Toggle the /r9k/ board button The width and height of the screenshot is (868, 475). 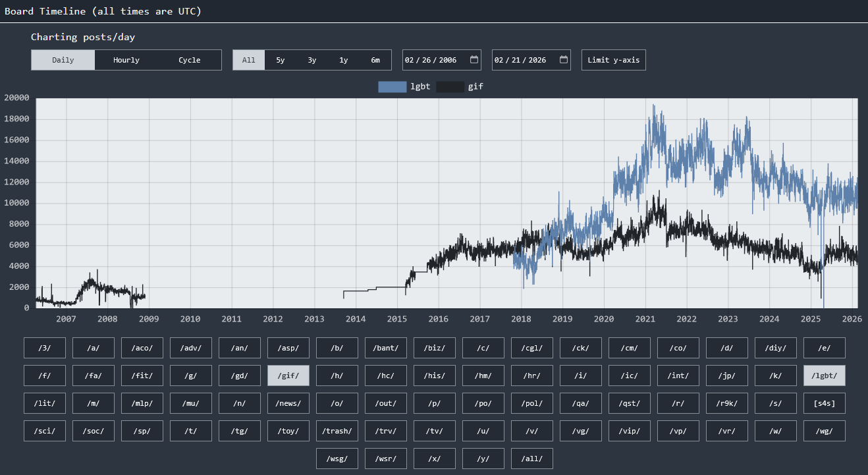(x=727, y=403)
